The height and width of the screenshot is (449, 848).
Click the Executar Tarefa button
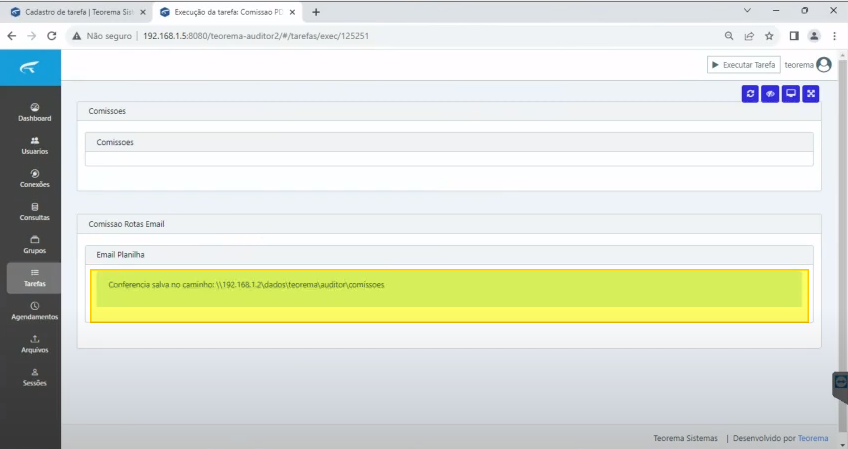tap(744, 65)
